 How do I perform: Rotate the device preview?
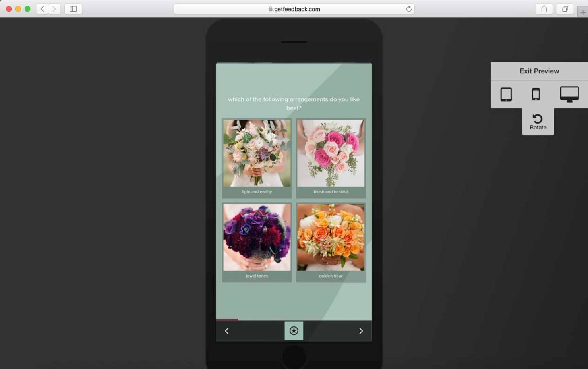click(x=538, y=122)
